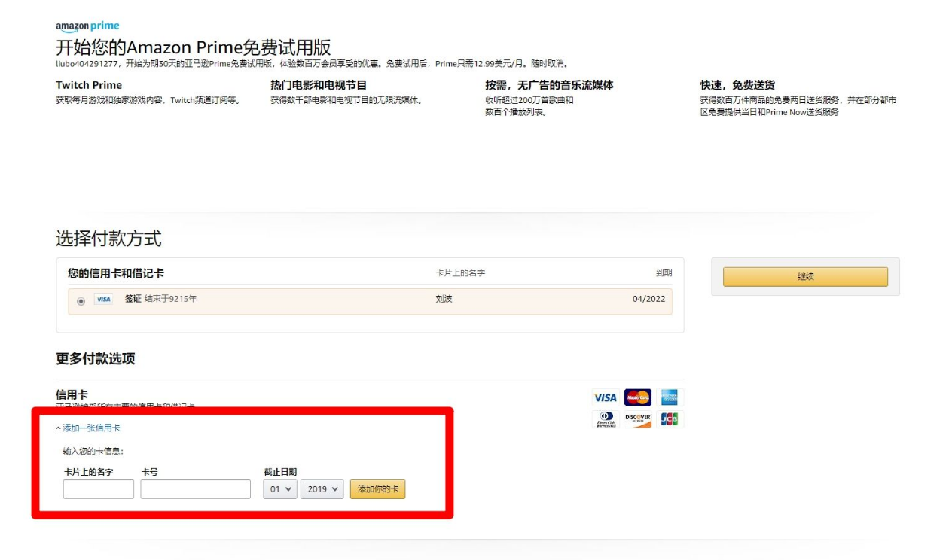Click into the 卡片上的名字 input field
Viewport: 952px width, 560px height.
coord(98,488)
